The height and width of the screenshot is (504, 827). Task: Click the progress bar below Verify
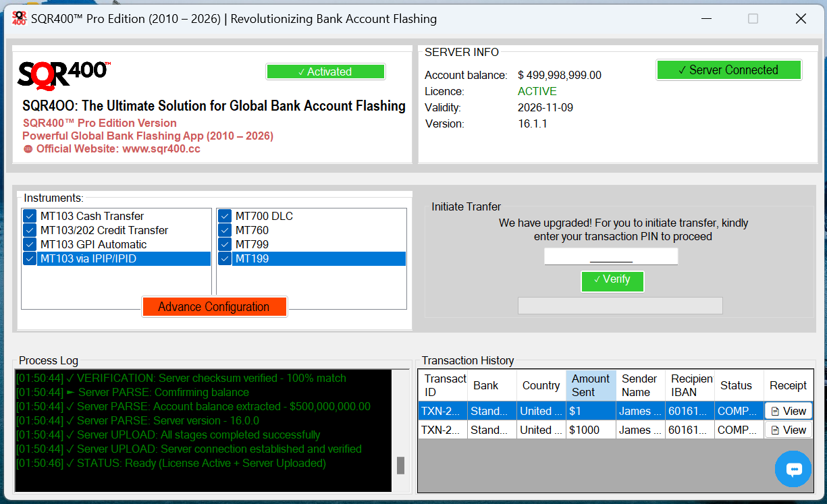pyautogui.click(x=620, y=306)
